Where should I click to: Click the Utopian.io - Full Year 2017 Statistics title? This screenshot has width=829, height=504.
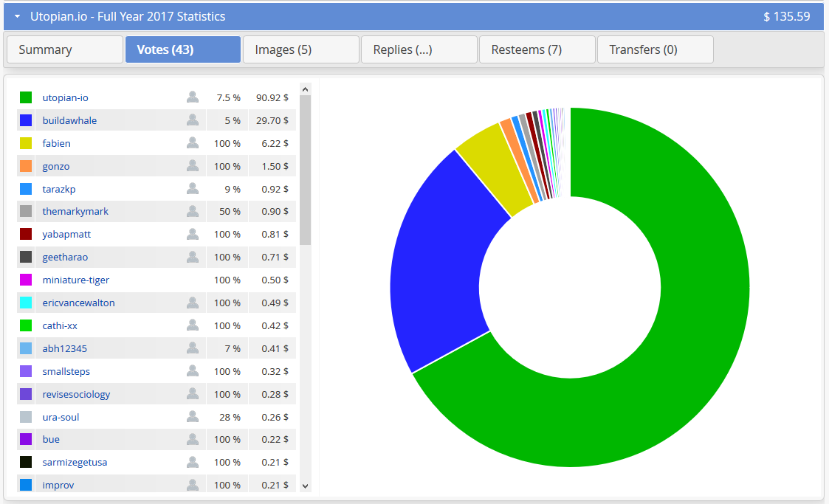(128, 16)
